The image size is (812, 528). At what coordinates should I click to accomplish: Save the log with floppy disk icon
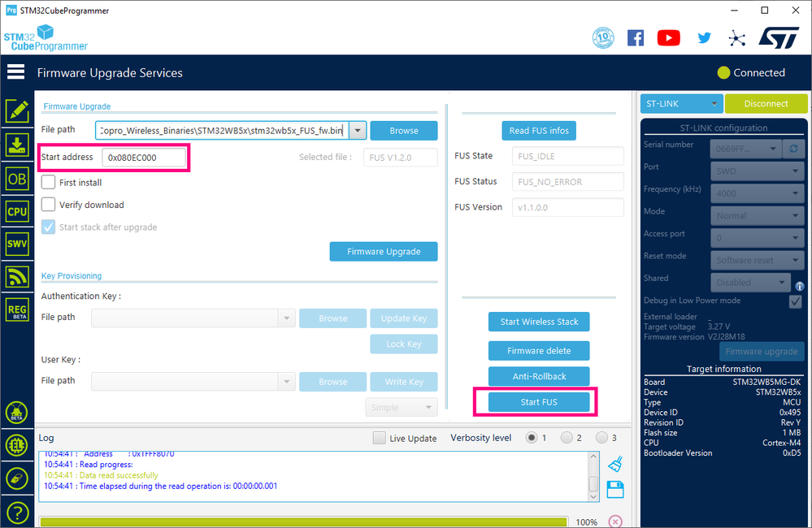point(614,490)
